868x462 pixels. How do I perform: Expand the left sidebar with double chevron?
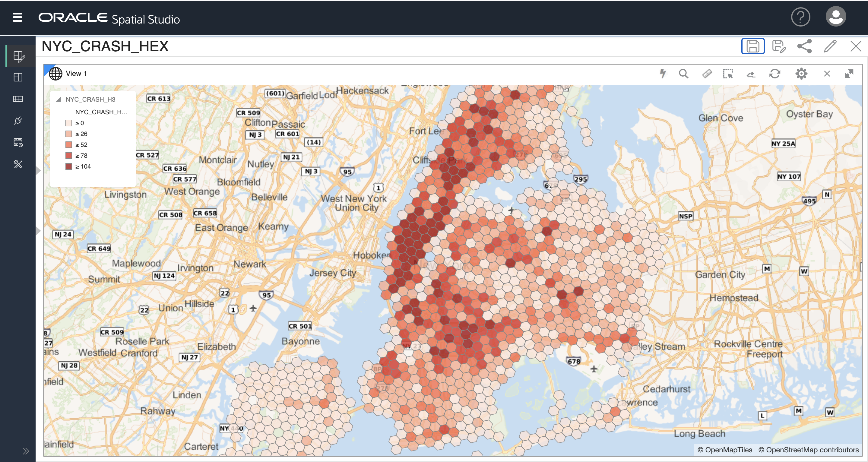coord(26,451)
